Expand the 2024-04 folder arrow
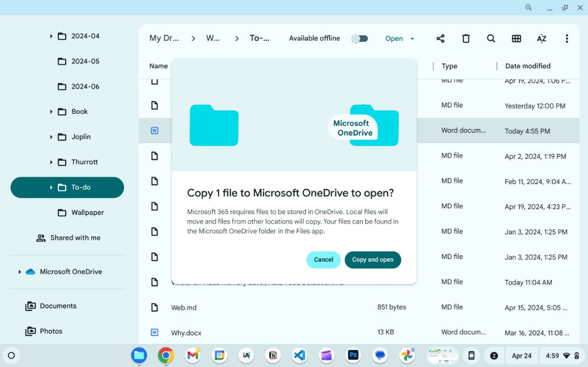The image size is (588, 367). click(51, 36)
